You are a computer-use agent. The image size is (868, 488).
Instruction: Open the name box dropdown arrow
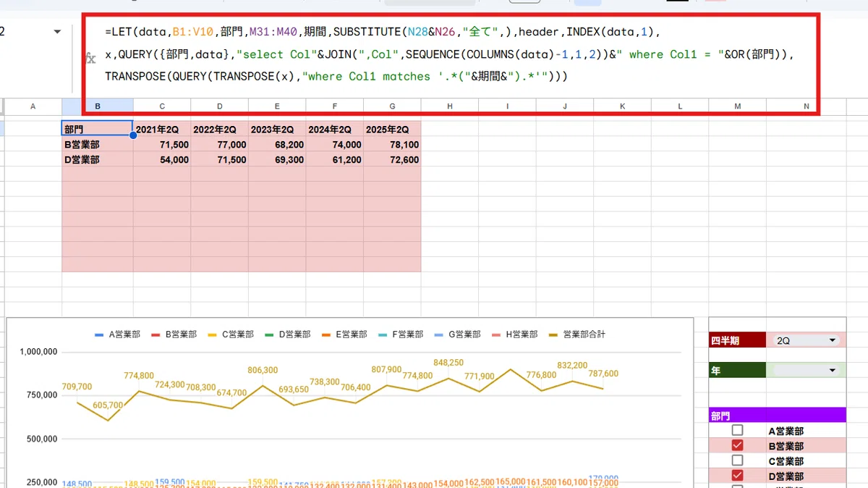pos(57,32)
